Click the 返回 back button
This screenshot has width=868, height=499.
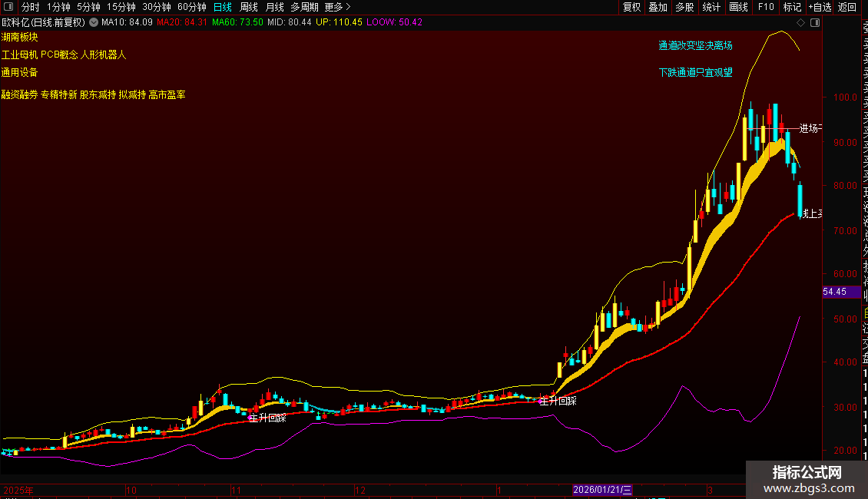pyautogui.click(x=847, y=7)
